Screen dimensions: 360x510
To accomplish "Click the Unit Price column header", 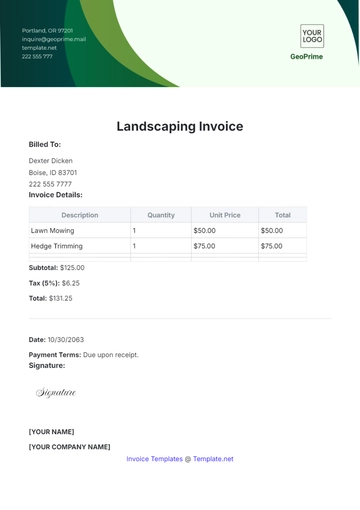I will pos(225,215).
